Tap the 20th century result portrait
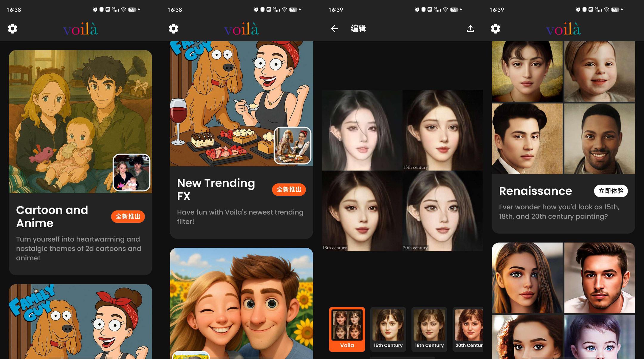 point(442,211)
